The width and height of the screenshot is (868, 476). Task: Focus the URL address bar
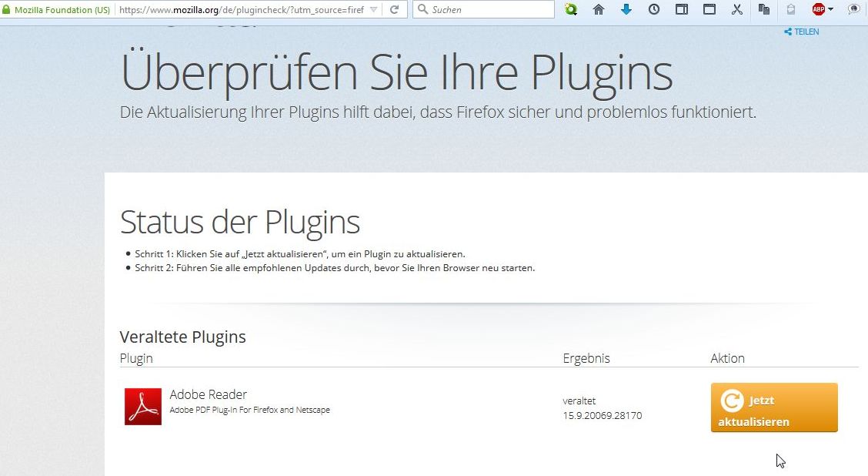pos(242,10)
